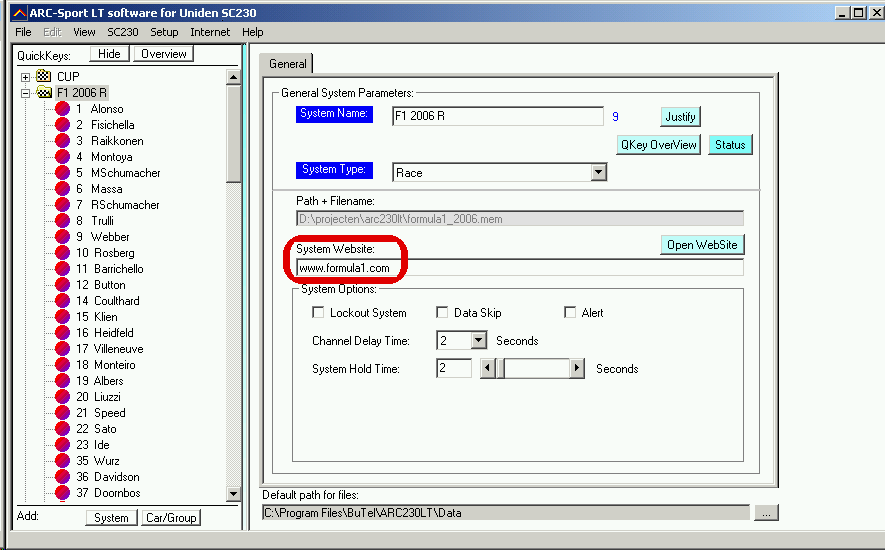Viewport: 885px width, 550px height.
Task: Click the Justify button
Action: coord(680,117)
